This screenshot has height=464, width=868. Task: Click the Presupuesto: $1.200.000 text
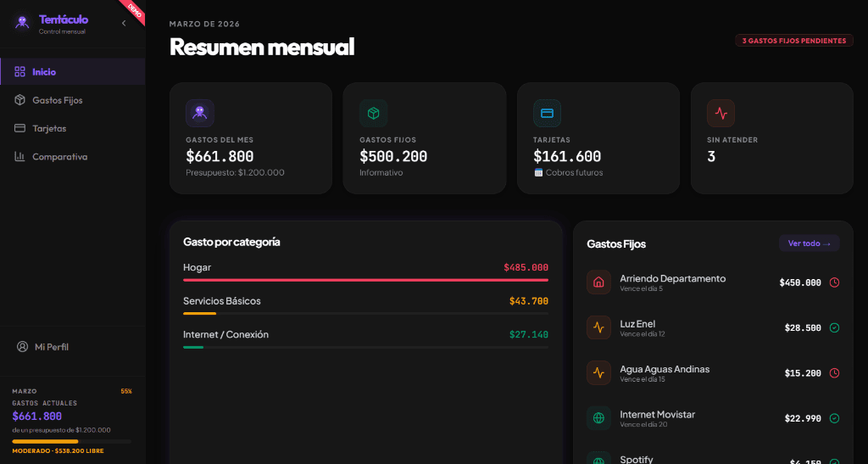(236, 173)
